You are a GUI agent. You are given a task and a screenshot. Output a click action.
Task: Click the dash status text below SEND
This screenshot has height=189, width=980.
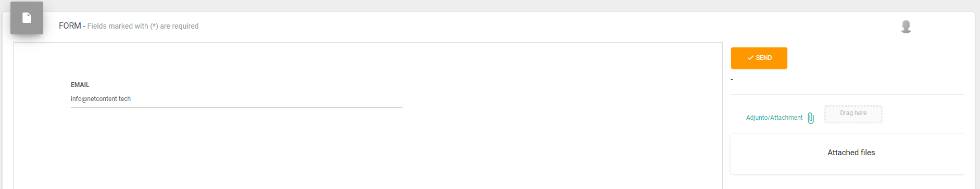pos(732,80)
